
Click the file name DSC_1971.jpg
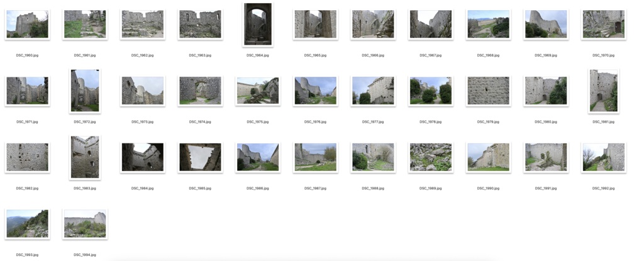[27, 122]
